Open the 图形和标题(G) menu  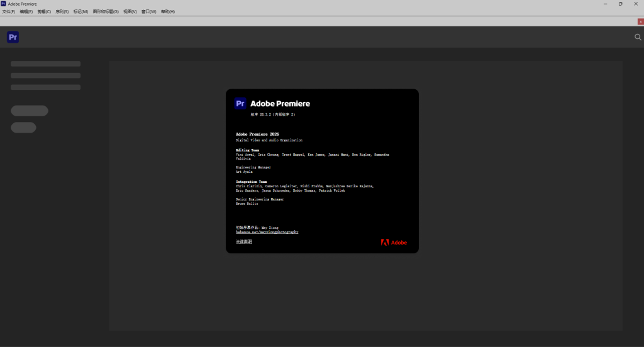[x=106, y=11]
